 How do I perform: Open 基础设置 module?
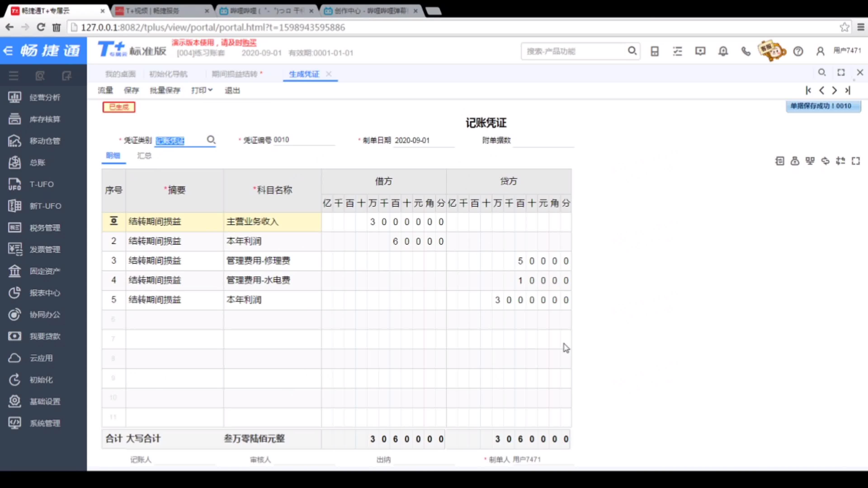click(x=34, y=401)
